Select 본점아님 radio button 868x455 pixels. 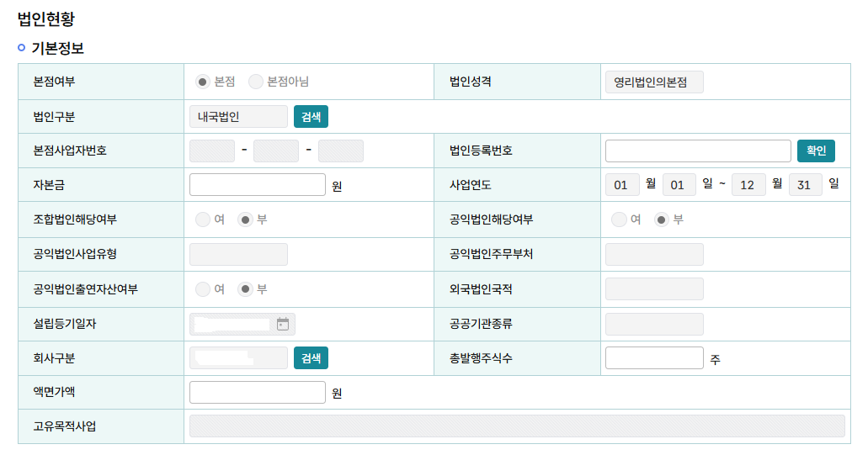click(255, 82)
